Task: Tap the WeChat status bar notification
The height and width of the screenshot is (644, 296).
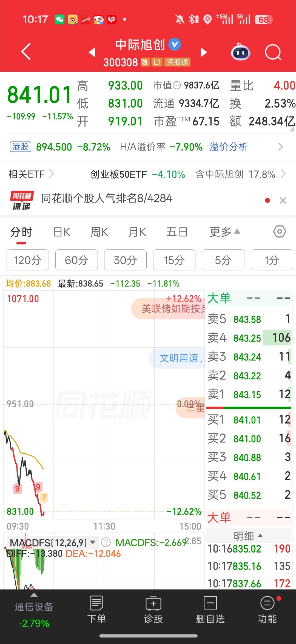Action: tap(59, 19)
